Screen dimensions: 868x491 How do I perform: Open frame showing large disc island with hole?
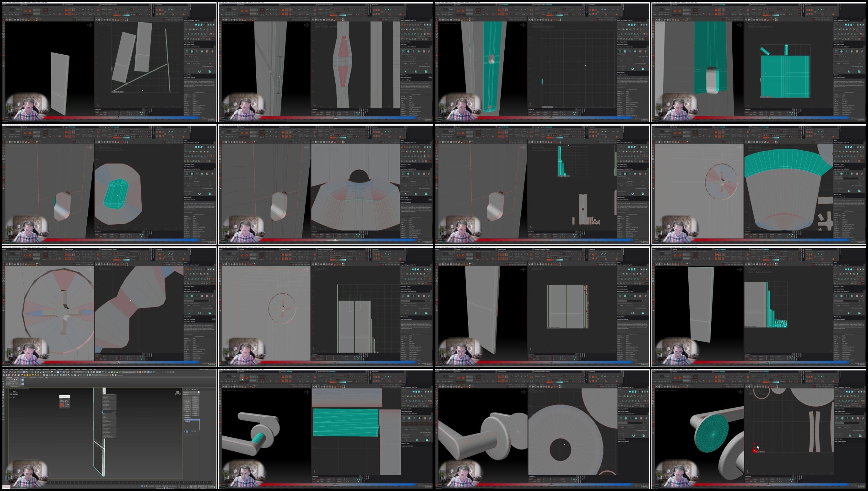tap(542, 429)
